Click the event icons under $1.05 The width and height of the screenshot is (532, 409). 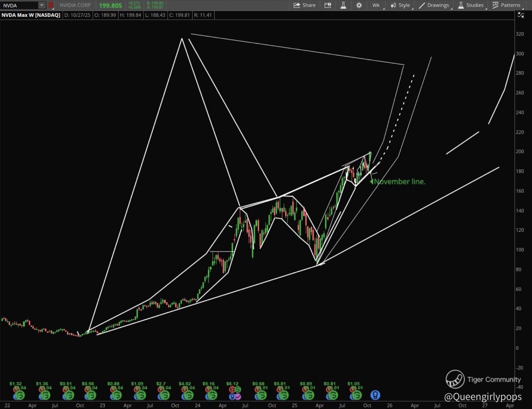pos(355,393)
